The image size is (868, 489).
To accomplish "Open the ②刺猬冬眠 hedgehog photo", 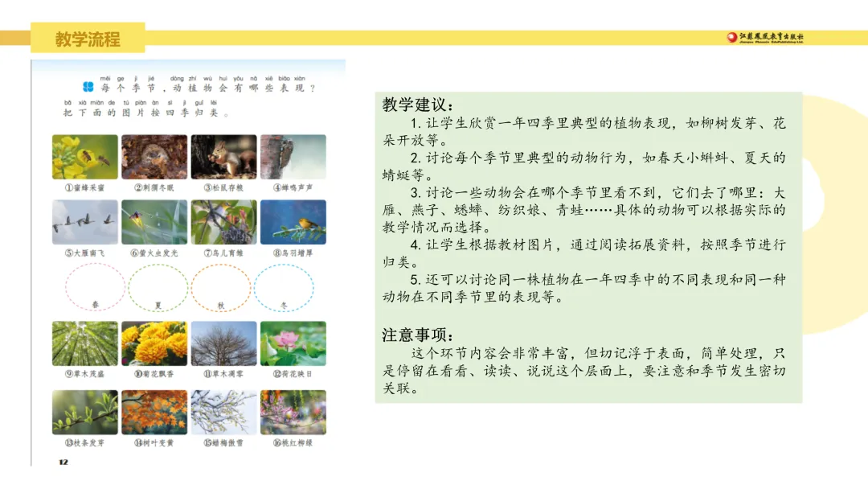I will (154, 157).
